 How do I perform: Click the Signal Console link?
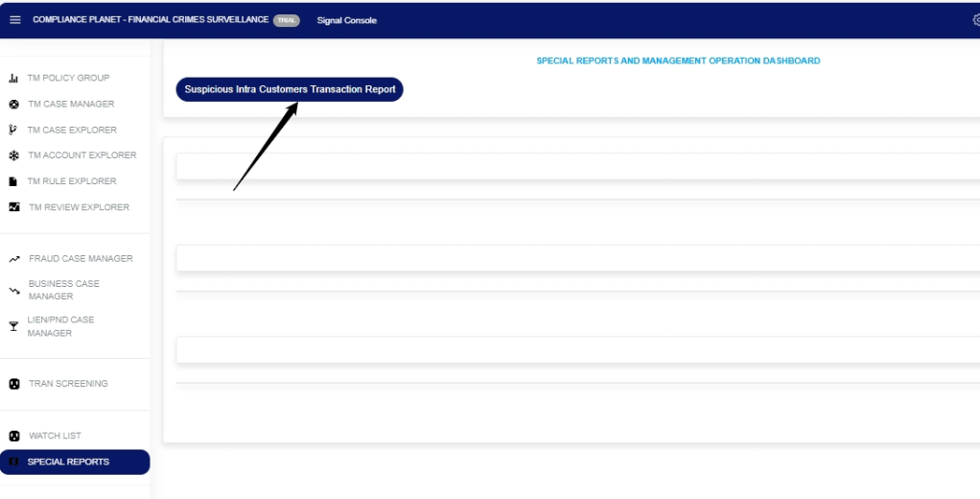point(346,20)
